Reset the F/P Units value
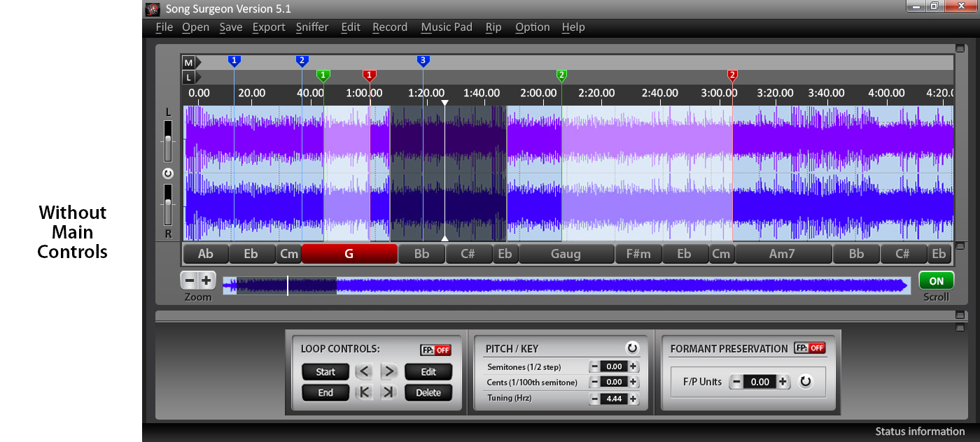This screenshot has width=980, height=442. pyautogui.click(x=806, y=382)
